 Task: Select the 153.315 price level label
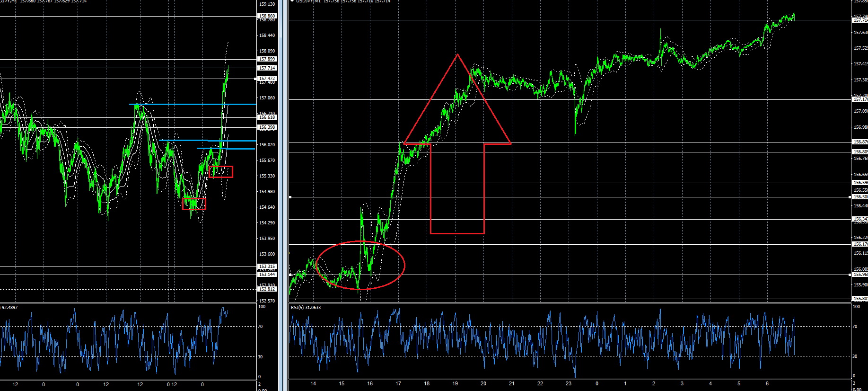pos(267,267)
